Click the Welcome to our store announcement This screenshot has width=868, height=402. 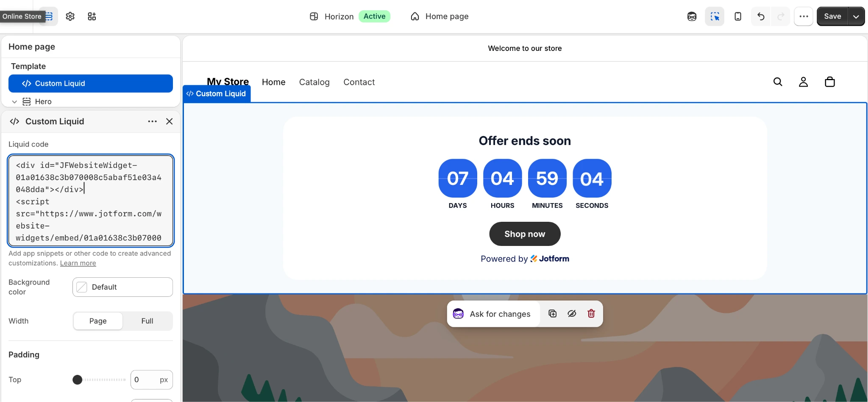(x=525, y=48)
